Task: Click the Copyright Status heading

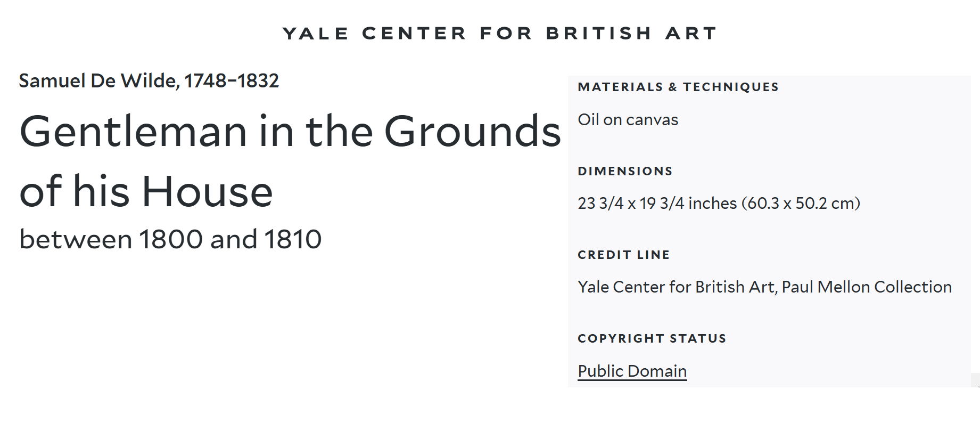Action: [652, 339]
